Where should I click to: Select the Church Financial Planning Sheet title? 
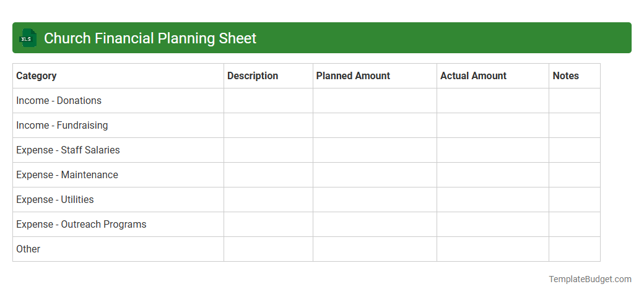[x=150, y=38]
